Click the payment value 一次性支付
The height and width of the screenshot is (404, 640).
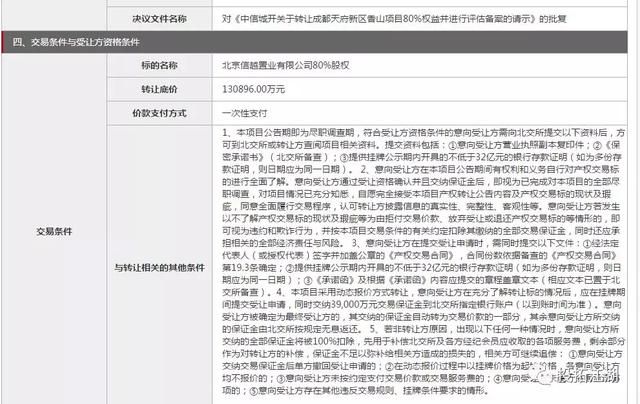[244, 113]
